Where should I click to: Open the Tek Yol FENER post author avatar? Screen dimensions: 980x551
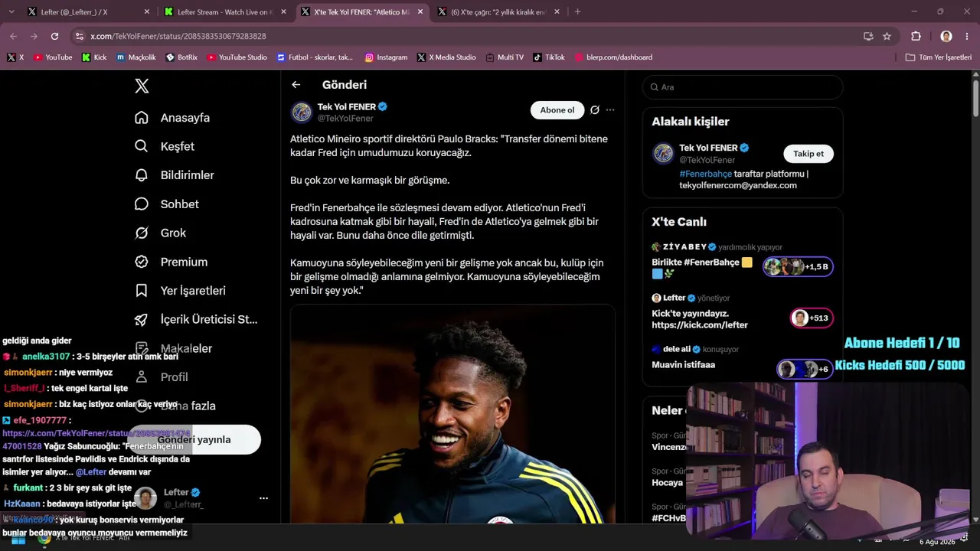(x=301, y=112)
